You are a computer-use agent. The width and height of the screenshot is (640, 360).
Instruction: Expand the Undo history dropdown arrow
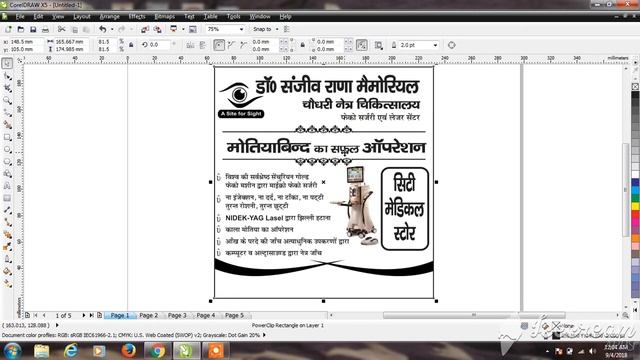click(112, 29)
